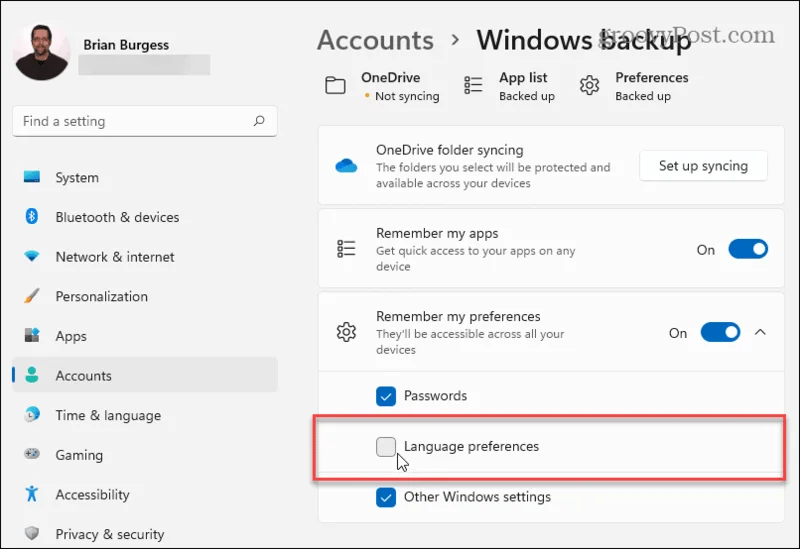Open Gaming settings category
800x549 pixels.
(x=145, y=454)
